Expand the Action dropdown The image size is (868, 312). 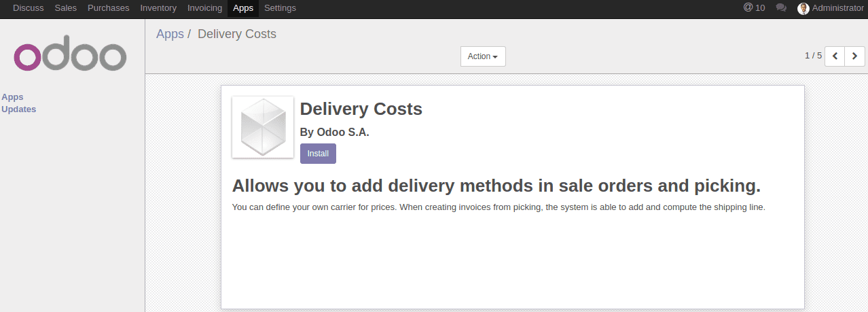coord(483,56)
